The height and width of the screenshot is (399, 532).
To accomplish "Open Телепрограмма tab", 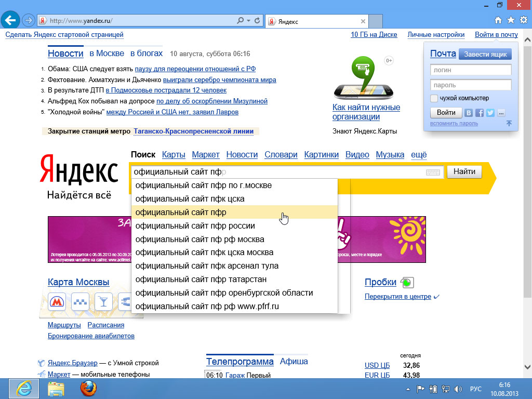I will (240, 362).
